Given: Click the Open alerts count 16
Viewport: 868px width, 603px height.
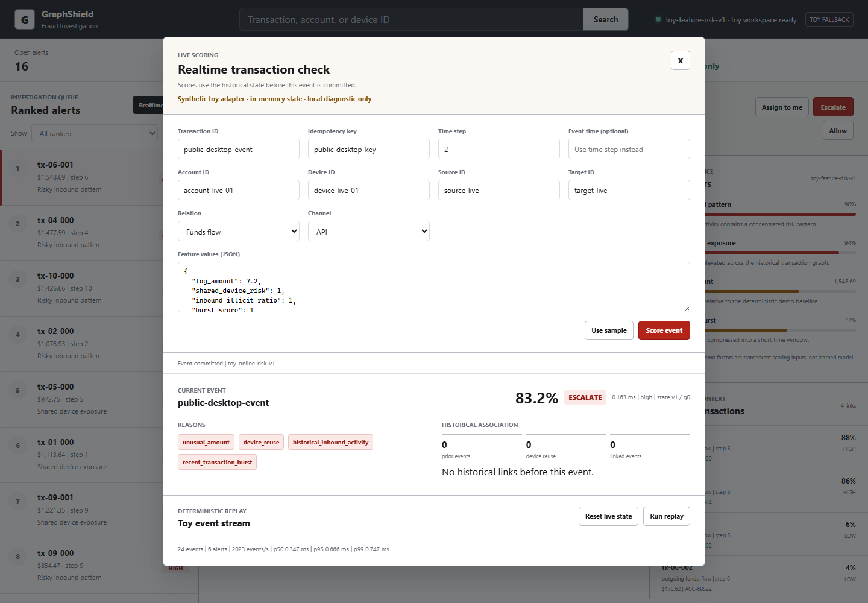Looking at the screenshot, I should pos(22,66).
